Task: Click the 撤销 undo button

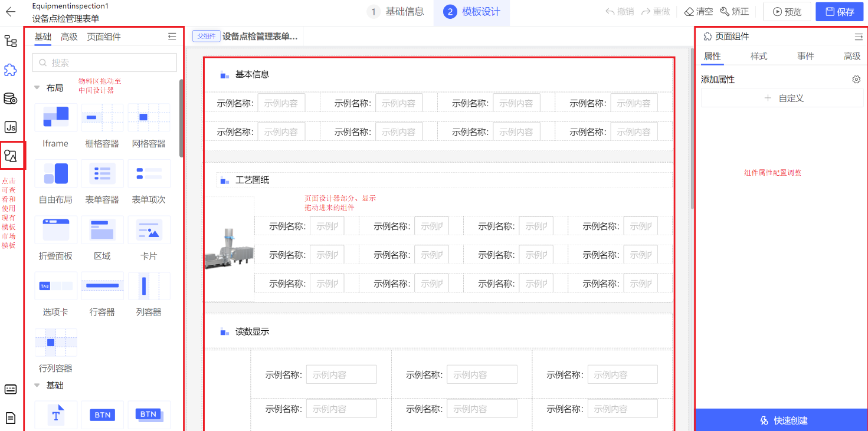Action: (x=620, y=12)
